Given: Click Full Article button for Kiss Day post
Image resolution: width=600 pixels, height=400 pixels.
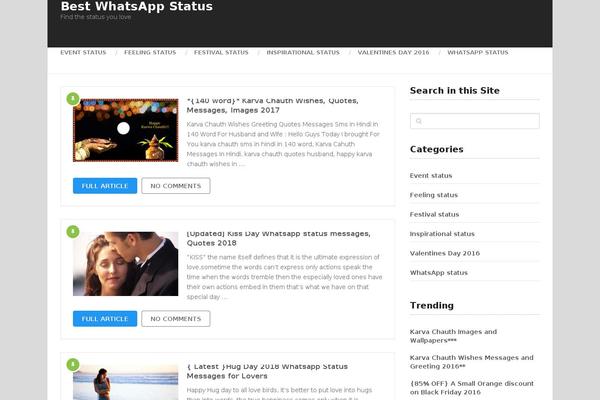Looking at the screenshot, I should [x=105, y=318].
